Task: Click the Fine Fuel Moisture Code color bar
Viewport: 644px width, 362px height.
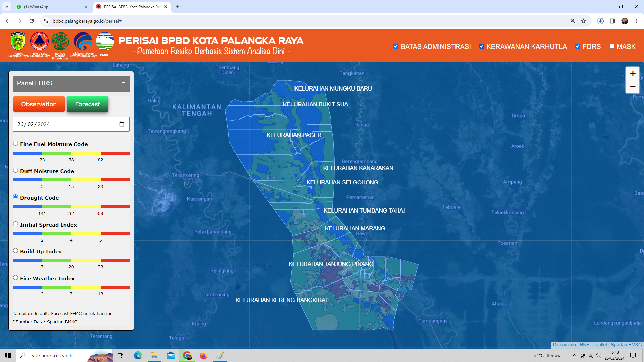Action: 71,153
